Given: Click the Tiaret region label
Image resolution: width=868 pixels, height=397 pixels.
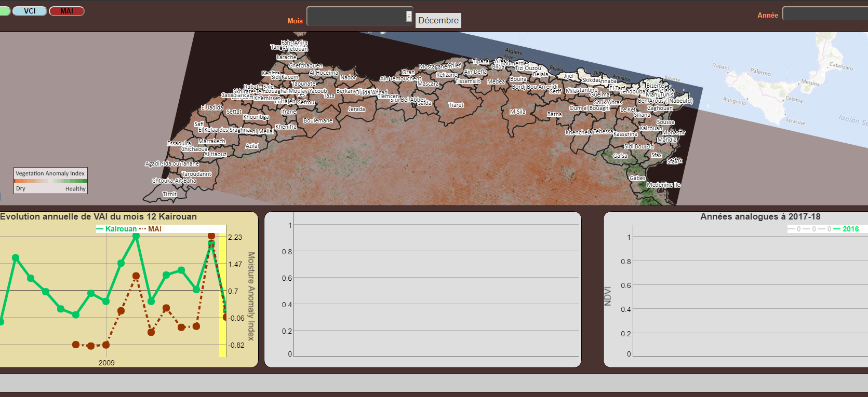Looking at the screenshot, I should [x=456, y=105].
